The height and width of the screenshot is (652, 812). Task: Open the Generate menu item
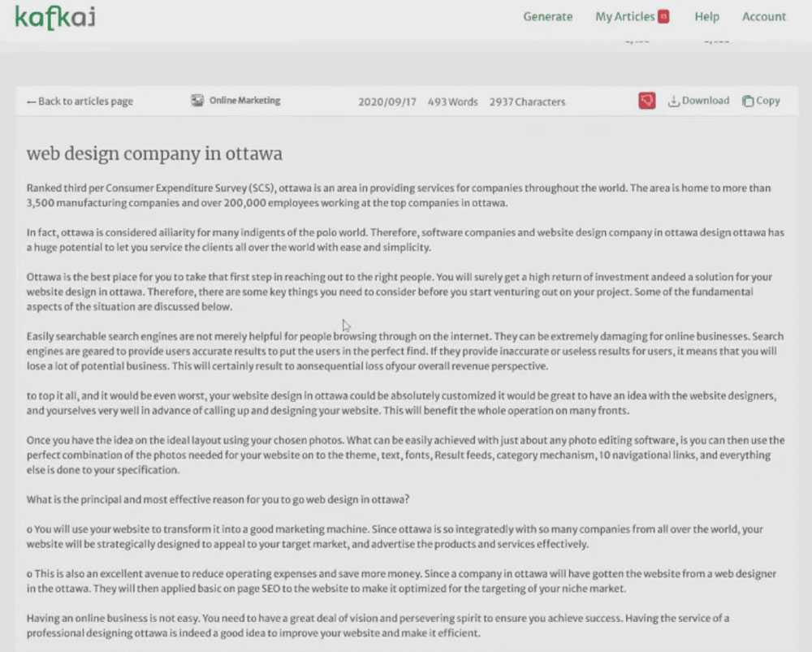[548, 16]
